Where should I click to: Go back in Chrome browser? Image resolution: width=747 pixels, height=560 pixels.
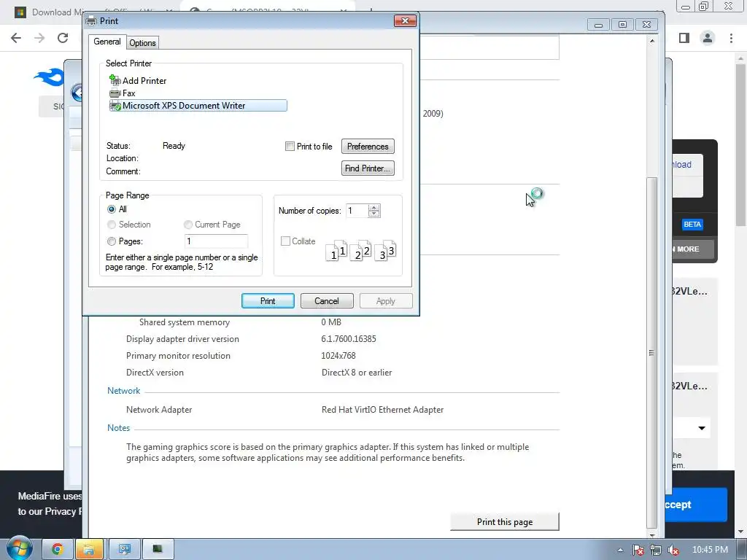coord(16,38)
